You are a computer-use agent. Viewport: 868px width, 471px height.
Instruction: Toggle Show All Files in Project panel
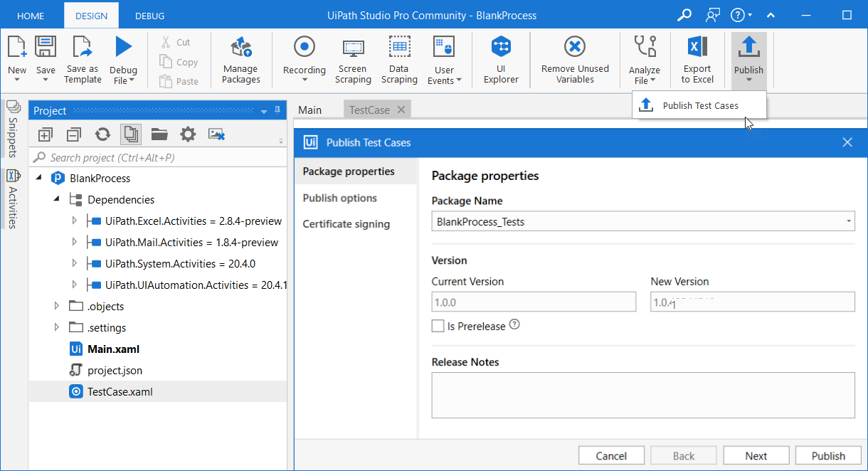pyautogui.click(x=131, y=134)
